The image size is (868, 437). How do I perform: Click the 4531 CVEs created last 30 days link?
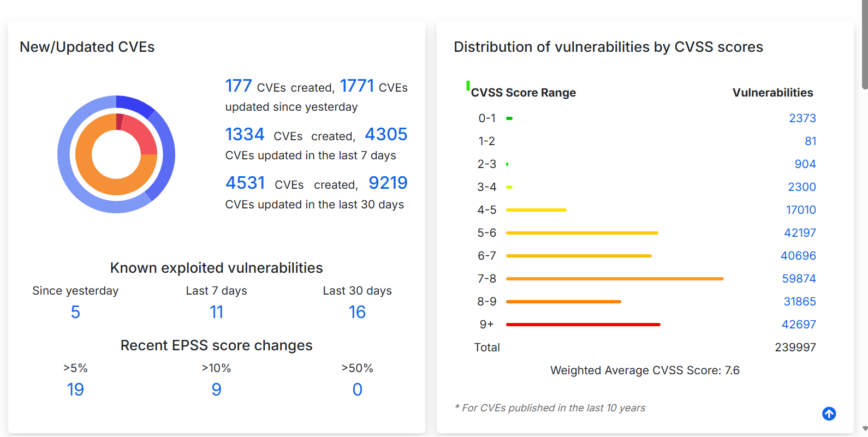245,183
